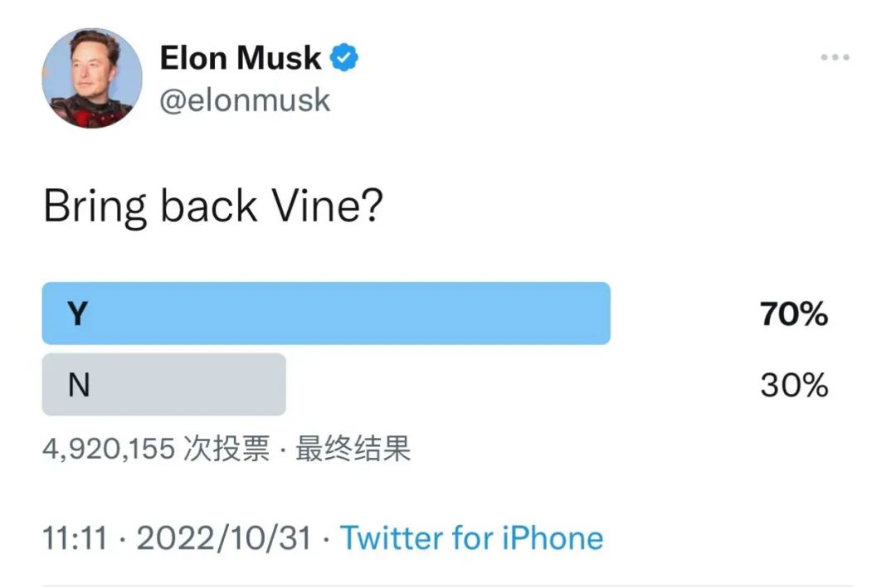Click the Elon Musk display name

pyautogui.click(x=240, y=58)
